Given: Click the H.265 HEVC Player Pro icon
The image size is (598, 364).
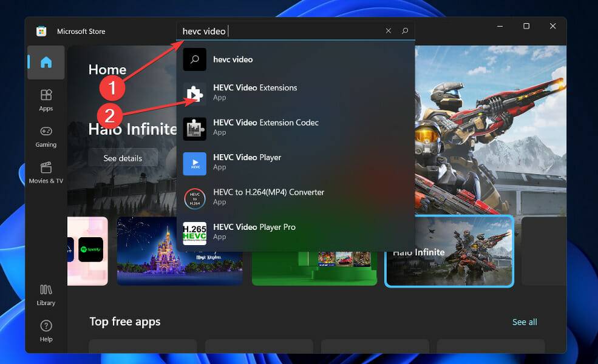Looking at the screenshot, I should tap(194, 234).
